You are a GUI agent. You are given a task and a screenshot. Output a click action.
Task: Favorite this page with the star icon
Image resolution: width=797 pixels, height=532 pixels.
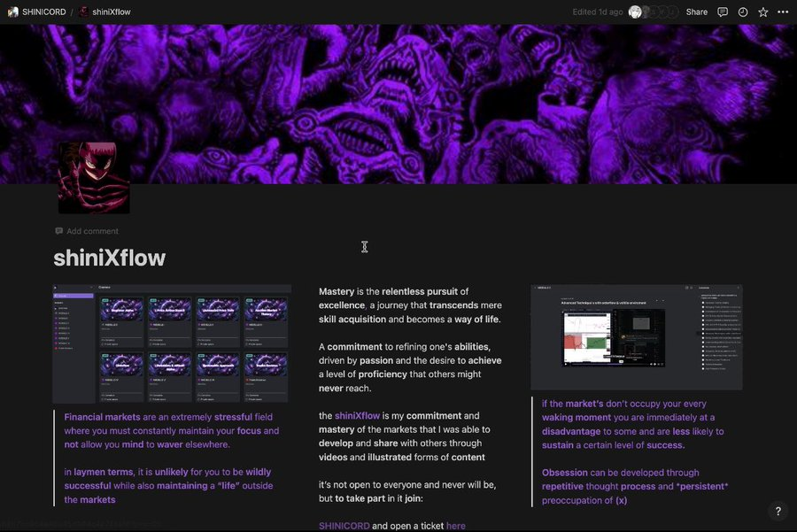pyautogui.click(x=763, y=12)
